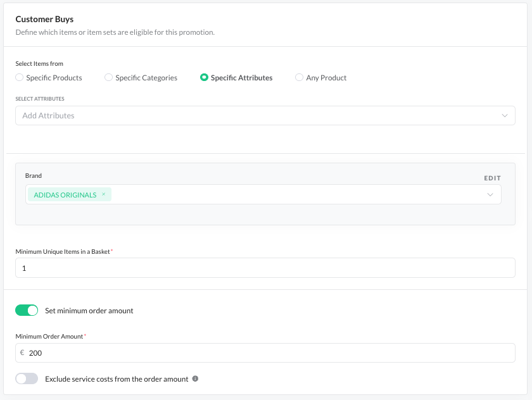Click EDIT on the Brand attribute card

click(492, 178)
